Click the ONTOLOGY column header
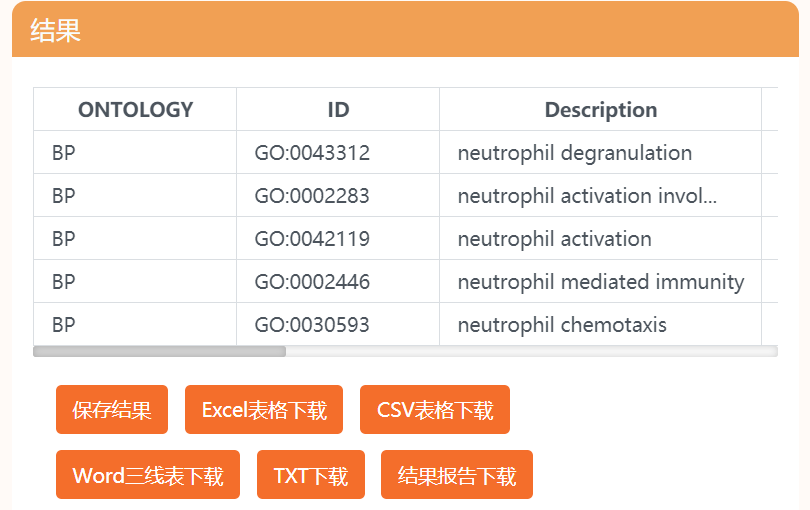Screen dimensions: 810x510 click(x=135, y=110)
